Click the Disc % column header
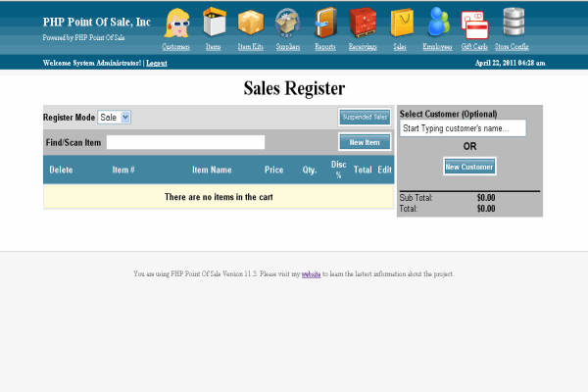This screenshot has height=392, width=588. coord(339,170)
